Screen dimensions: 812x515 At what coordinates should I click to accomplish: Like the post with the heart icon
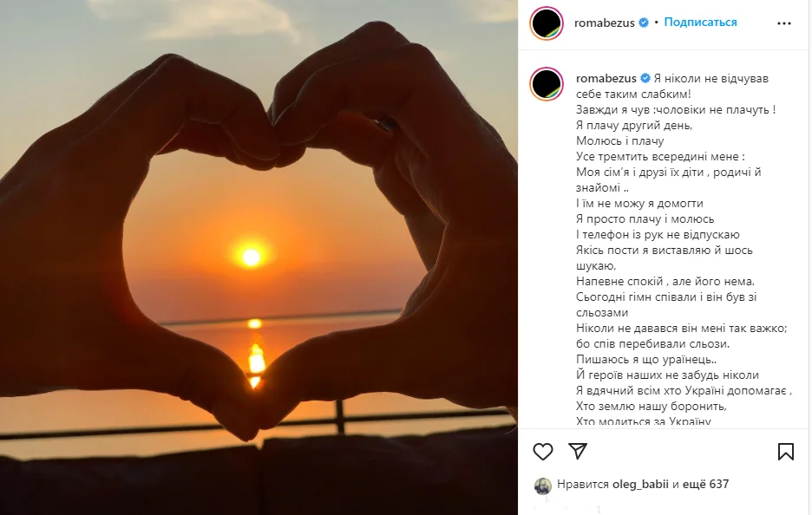543,451
